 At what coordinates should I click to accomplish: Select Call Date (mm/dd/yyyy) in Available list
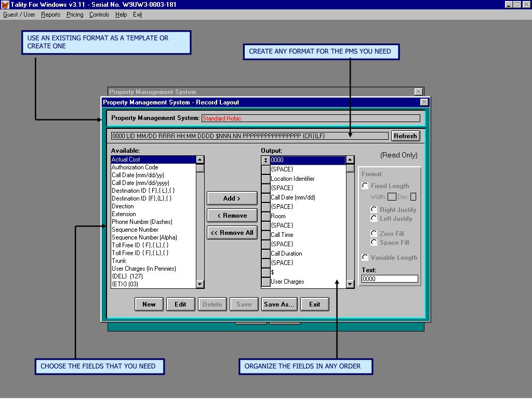point(153,183)
